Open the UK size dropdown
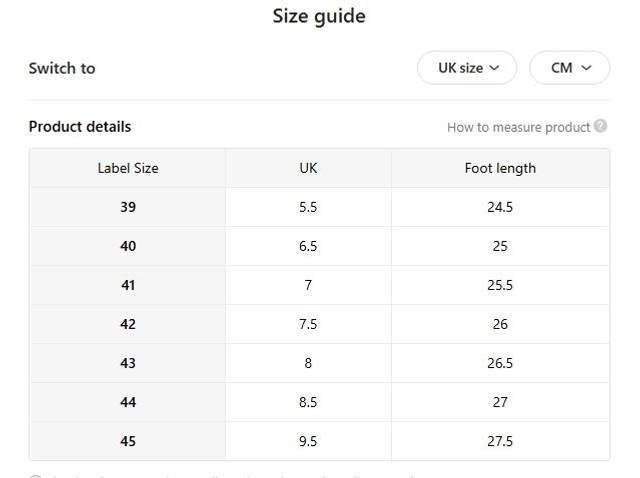Image resolution: width=640 pixels, height=478 pixels. point(466,68)
